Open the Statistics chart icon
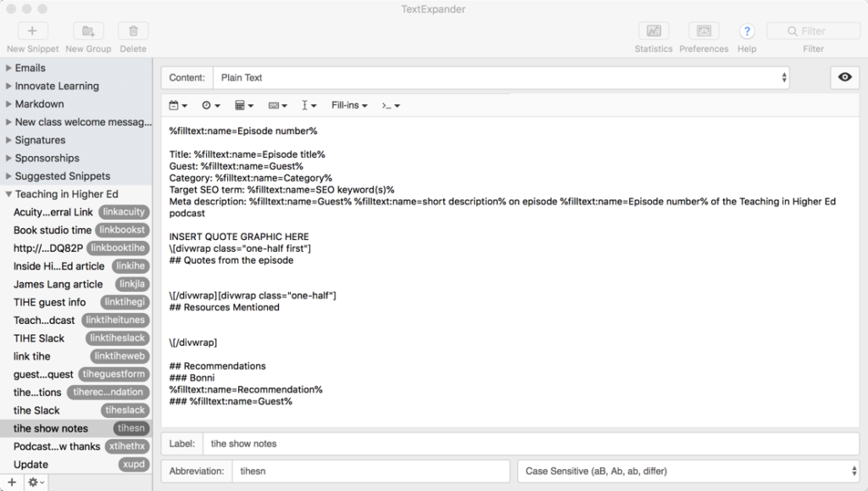This screenshot has width=868, height=491. click(654, 31)
